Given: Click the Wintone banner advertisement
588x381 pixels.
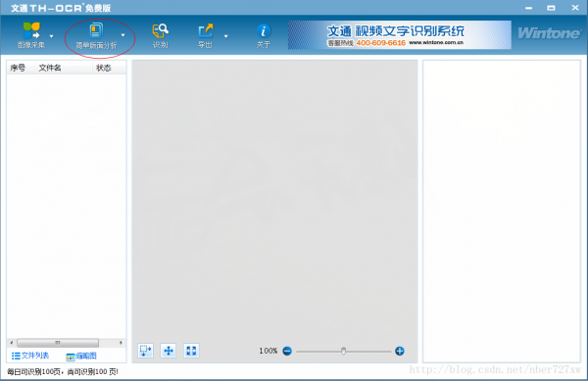Looking at the screenshot, I should (400, 35).
